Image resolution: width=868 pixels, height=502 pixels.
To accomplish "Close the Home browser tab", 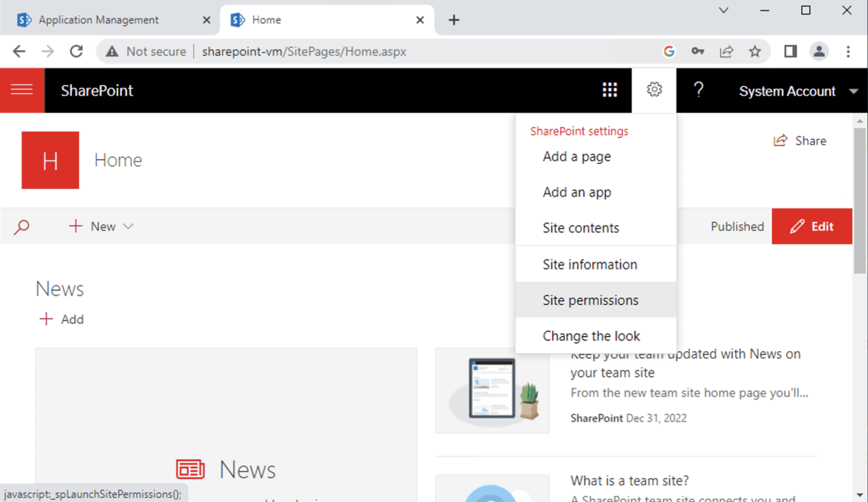I will pyautogui.click(x=420, y=20).
